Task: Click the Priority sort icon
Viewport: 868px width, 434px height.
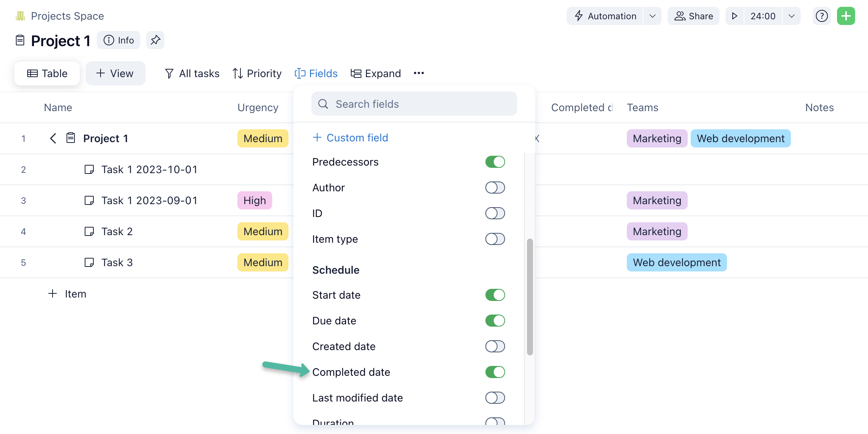Action: coord(237,73)
